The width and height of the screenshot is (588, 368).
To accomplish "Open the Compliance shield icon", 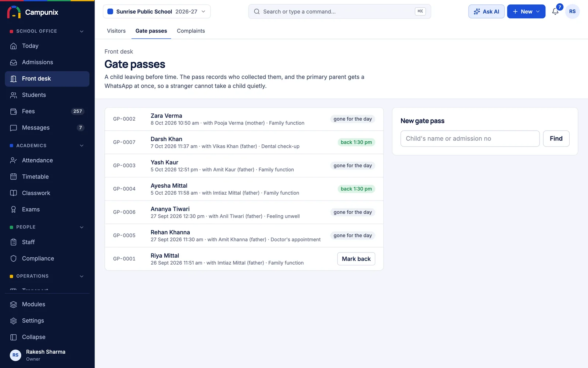I will point(14,259).
